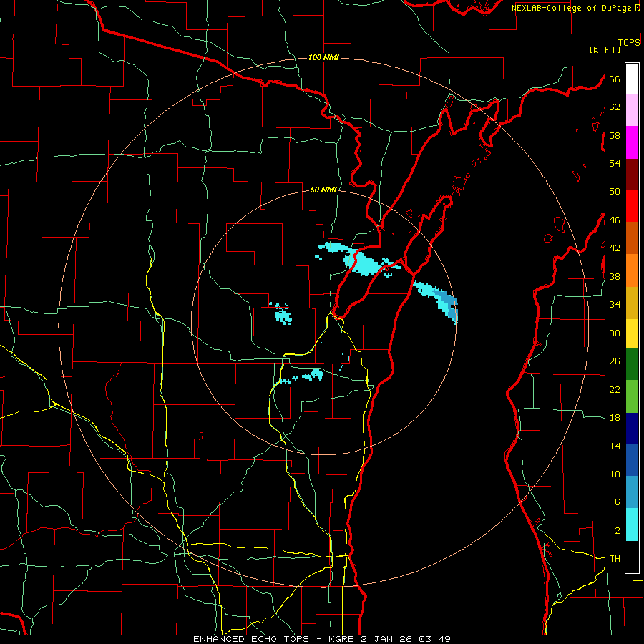Click the "22" scale value
Image resolution: width=644 pixels, height=644 pixels.
pos(615,389)
